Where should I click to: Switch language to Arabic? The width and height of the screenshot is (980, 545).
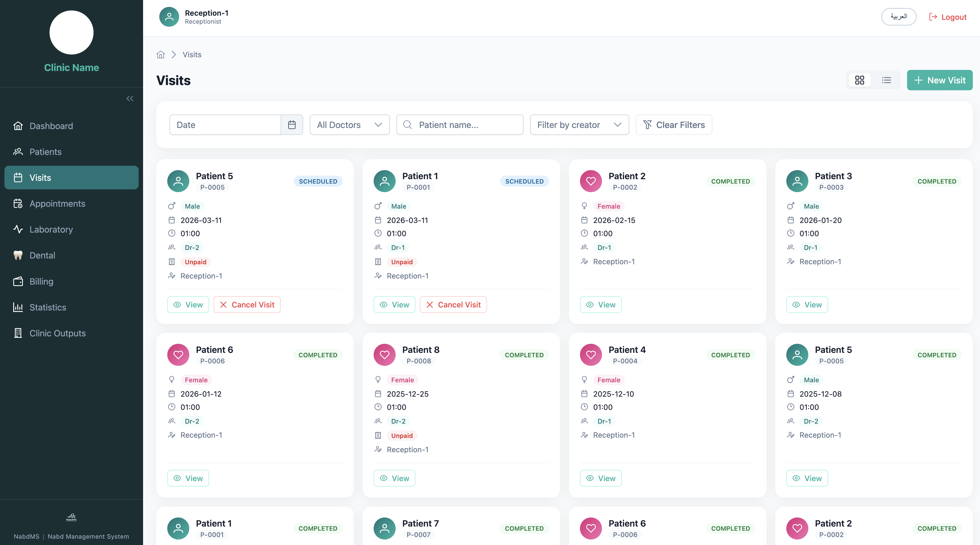click(899, 17)
